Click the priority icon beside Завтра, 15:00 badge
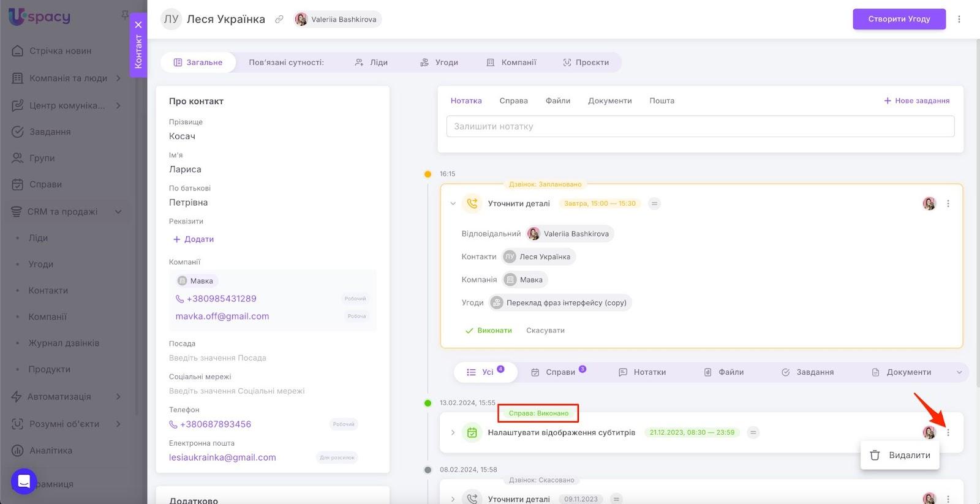 tap(654, 203)
